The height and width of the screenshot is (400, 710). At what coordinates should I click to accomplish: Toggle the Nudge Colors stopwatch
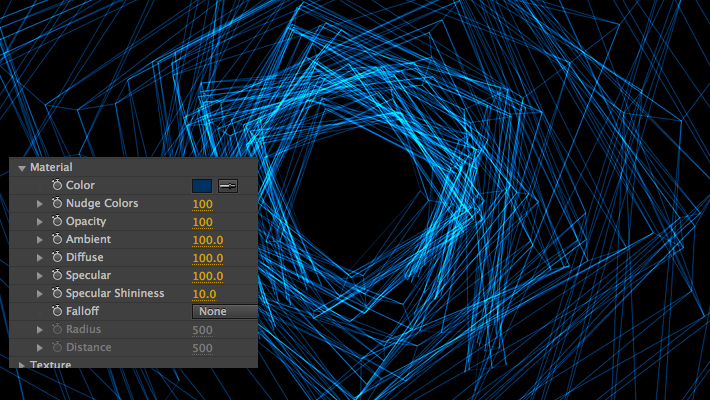(x=57, y=204)
